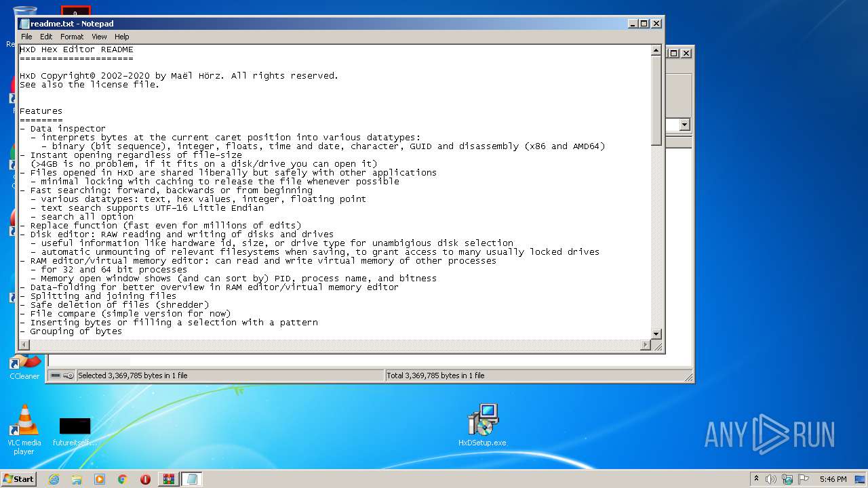
Task: Click the '- Safe deletion of files (shredder)' line
Action: 115,305
